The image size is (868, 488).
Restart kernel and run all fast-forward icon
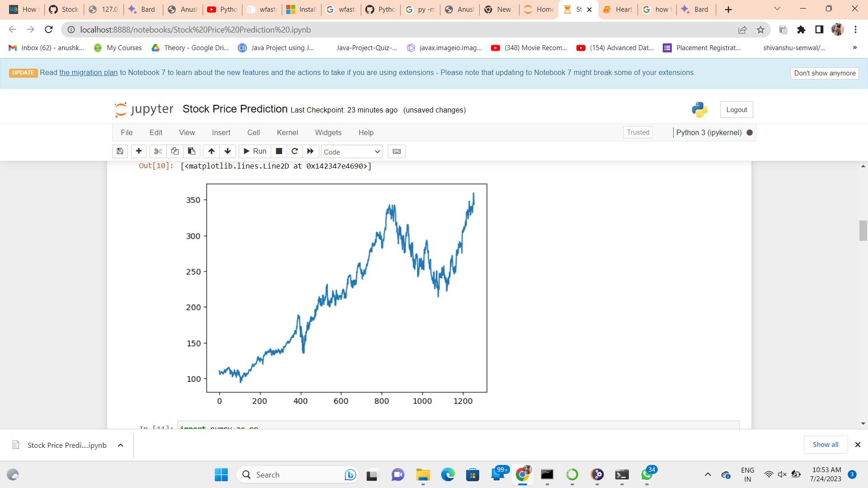coord(311,151)
